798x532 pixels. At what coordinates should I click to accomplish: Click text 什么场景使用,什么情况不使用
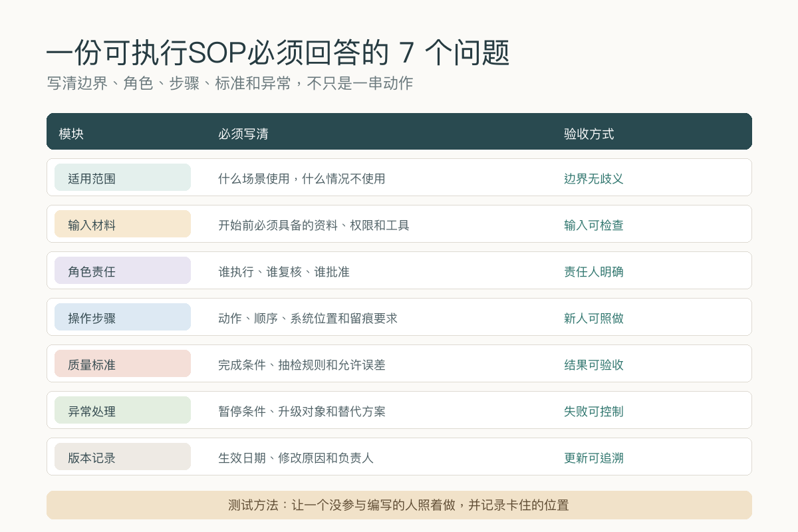point(302,178)
